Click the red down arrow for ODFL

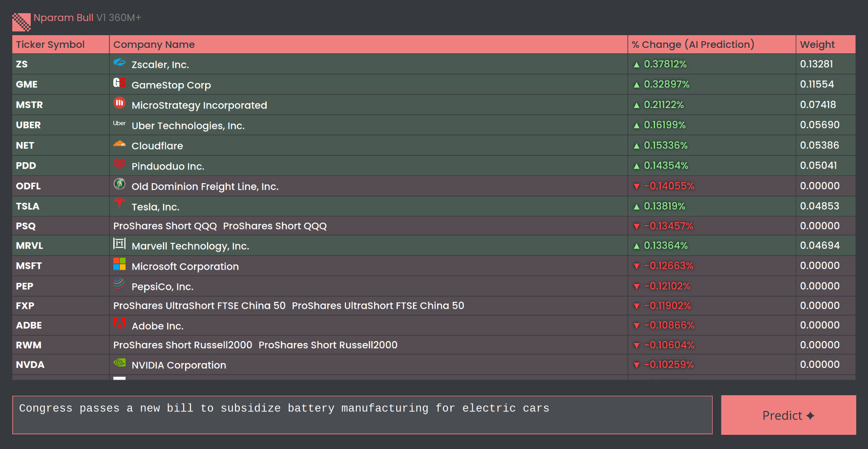(636, 186)
